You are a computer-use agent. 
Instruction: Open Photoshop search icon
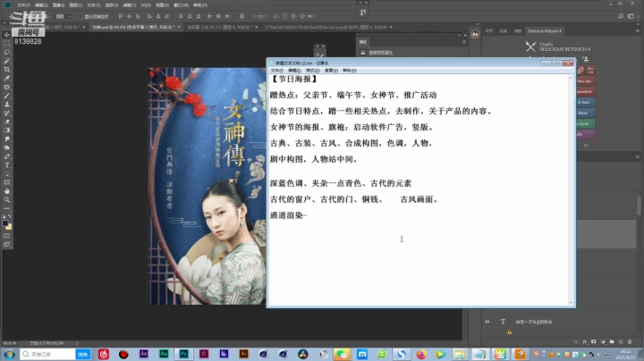tap(621, 16)
